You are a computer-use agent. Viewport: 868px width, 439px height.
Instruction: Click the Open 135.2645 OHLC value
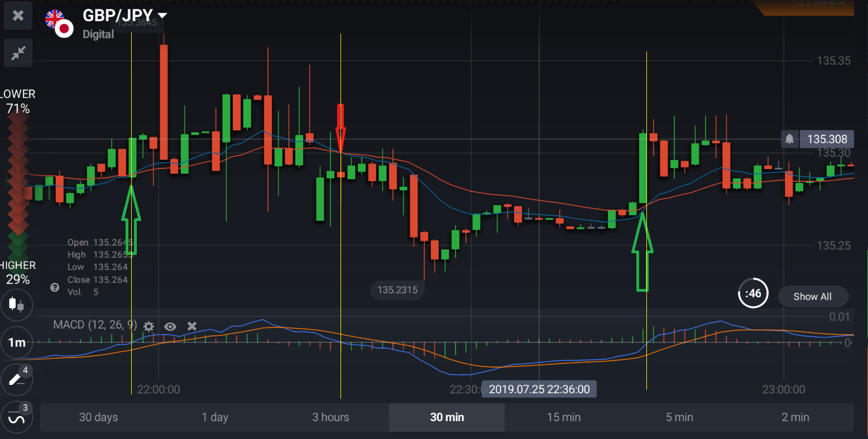click(x=100, y=243)
